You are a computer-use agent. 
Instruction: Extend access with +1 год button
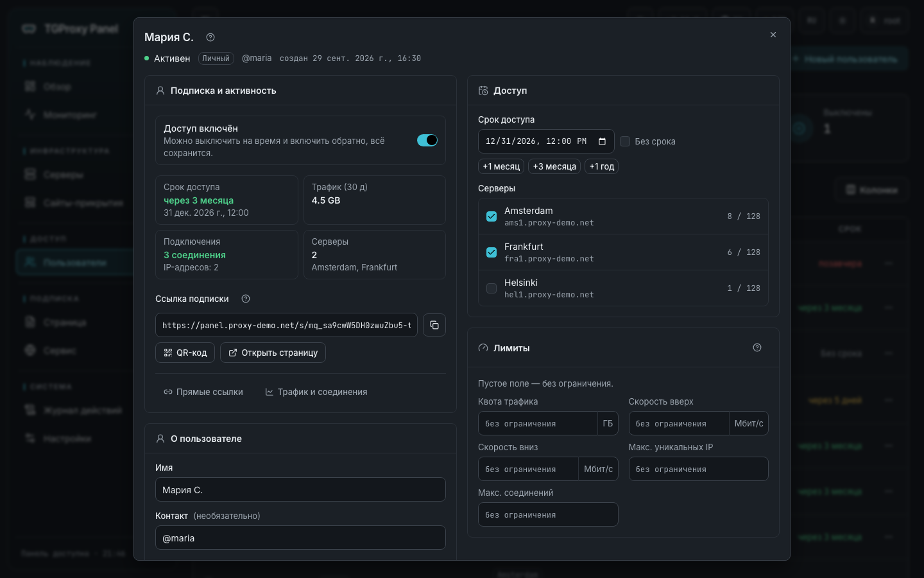pos(602,166)
